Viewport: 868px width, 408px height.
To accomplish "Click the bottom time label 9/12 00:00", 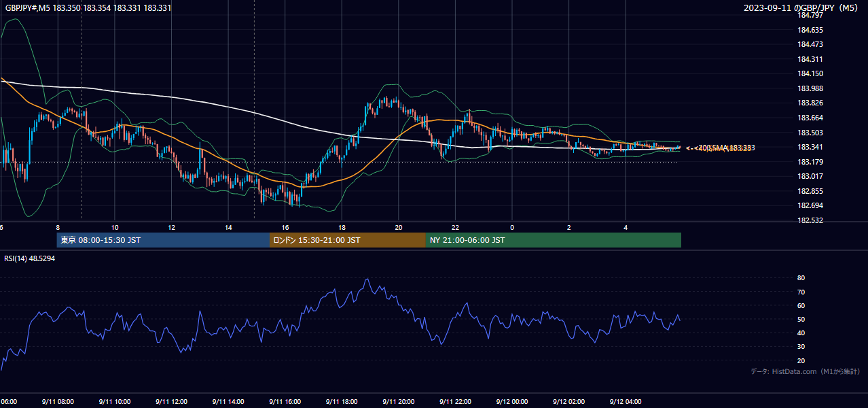I will (x=512, y=402).
